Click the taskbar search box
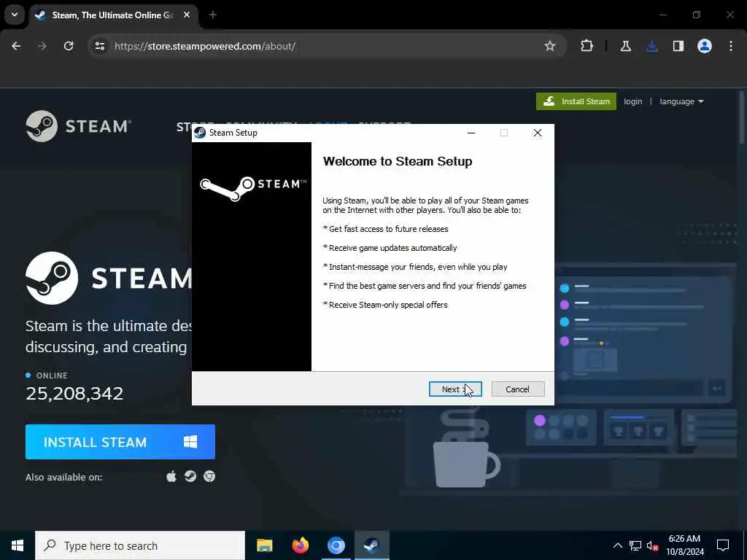 coord(140,545)
